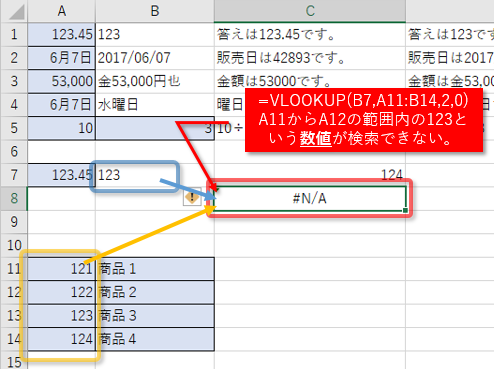
Task: Select row 6 header
Action: pos(14,152)
